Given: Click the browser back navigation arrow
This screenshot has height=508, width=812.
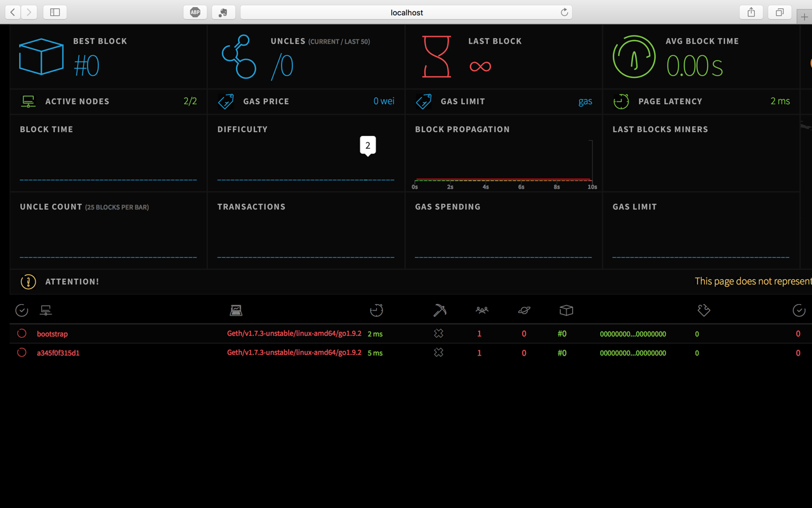Looking at the screenshot, I should (13, 11).
